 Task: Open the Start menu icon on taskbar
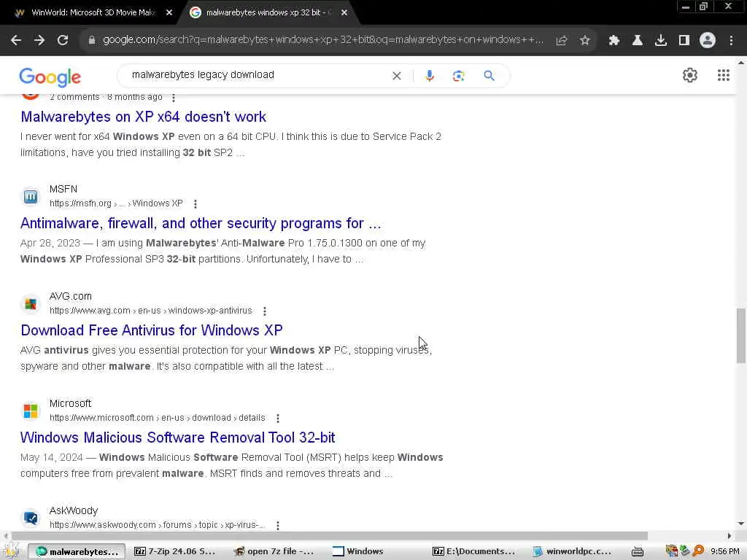pos(12,551)
